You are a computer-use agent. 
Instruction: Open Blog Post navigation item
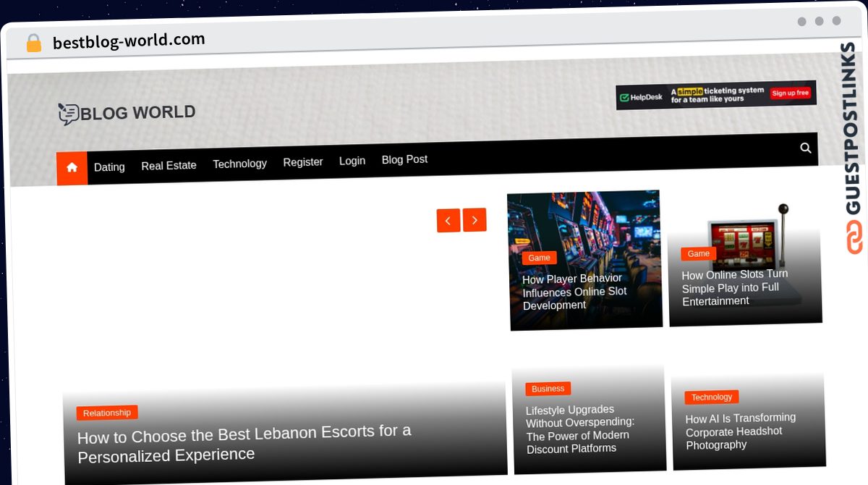404,159
